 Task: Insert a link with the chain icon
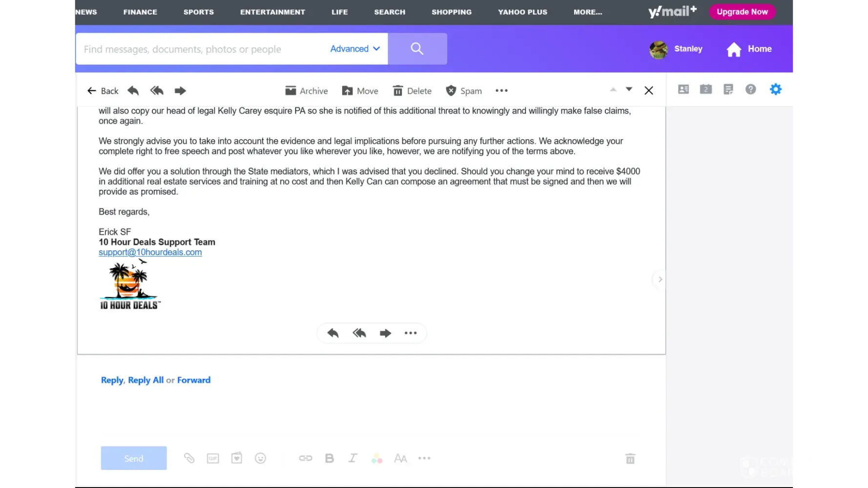306,458
